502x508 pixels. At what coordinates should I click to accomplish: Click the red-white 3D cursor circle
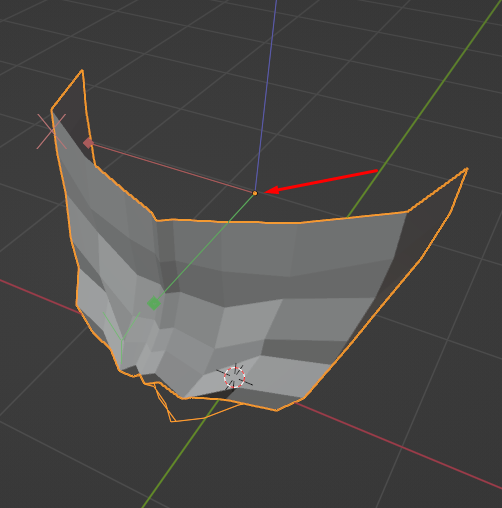234,377
